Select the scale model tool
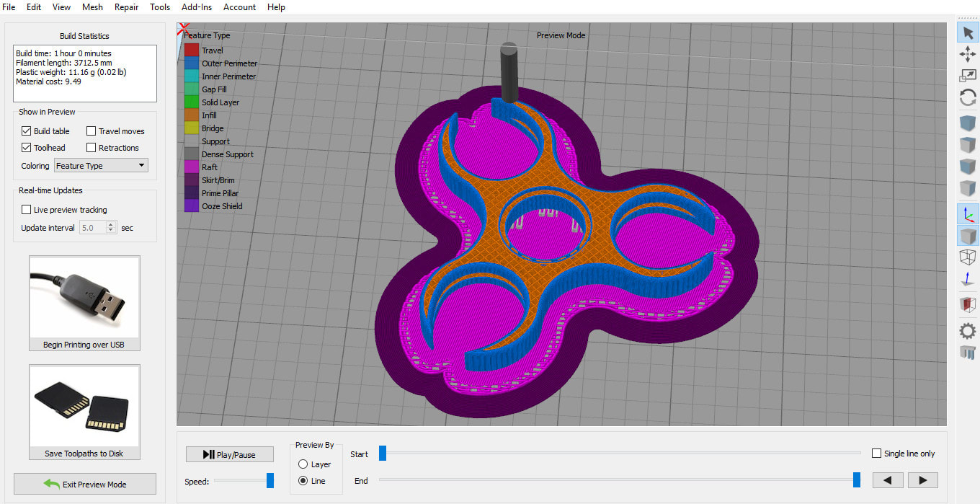The image size is (980, 504). [968, 75]
